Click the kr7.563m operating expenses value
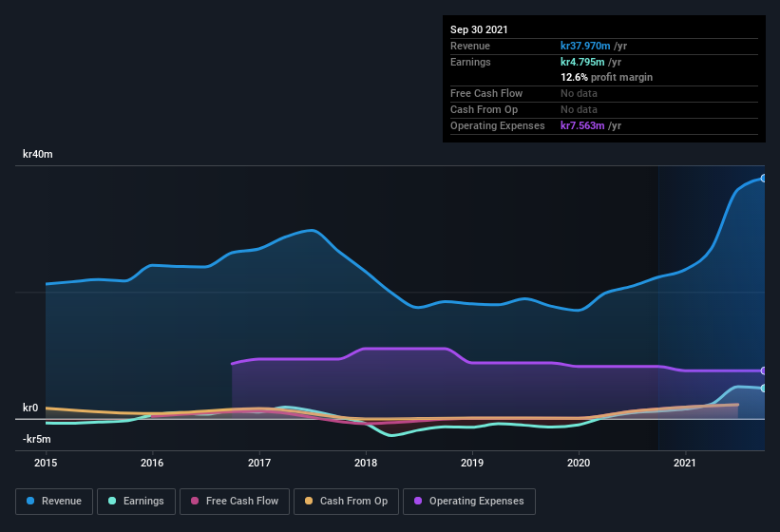The height and width of the screenshot is (532, 780). tap(582, 125)
